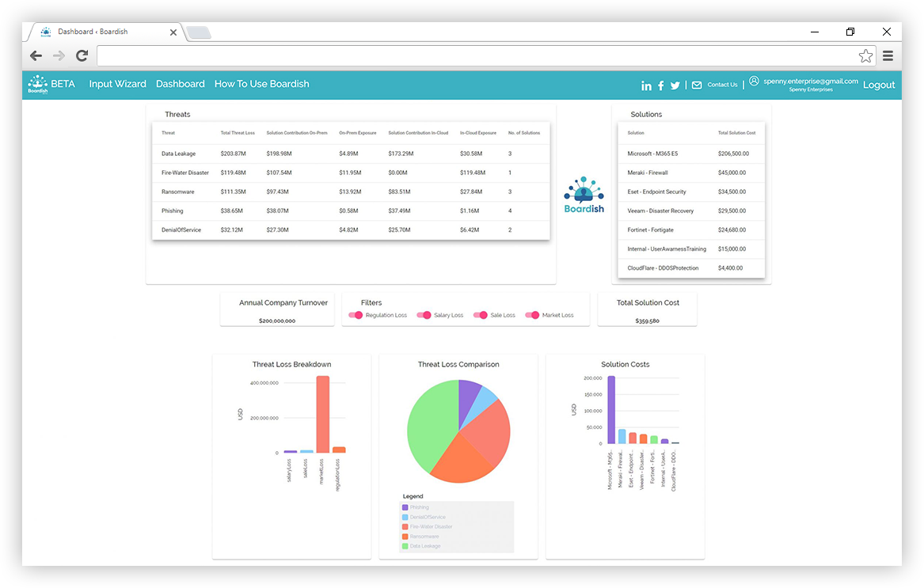Viewport: 924px width, 588px height.
Task: Click the user account avatar icon
Action: coord(754,81)
